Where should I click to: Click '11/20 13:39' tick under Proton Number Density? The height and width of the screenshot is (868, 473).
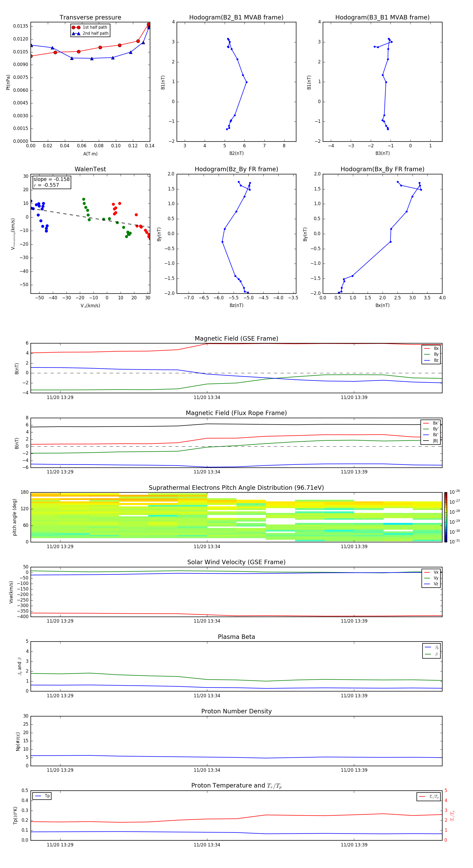click(x=354, y=770)
